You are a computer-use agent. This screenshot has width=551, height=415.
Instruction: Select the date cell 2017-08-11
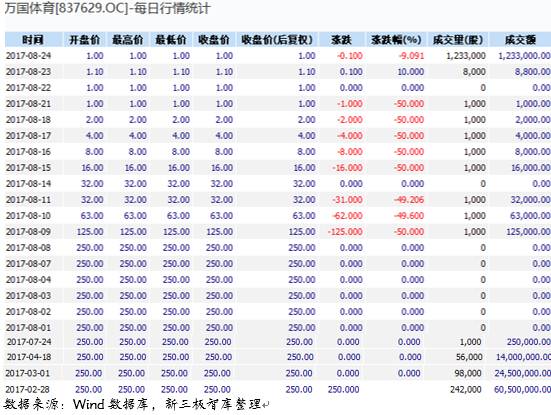click(28, 200)
